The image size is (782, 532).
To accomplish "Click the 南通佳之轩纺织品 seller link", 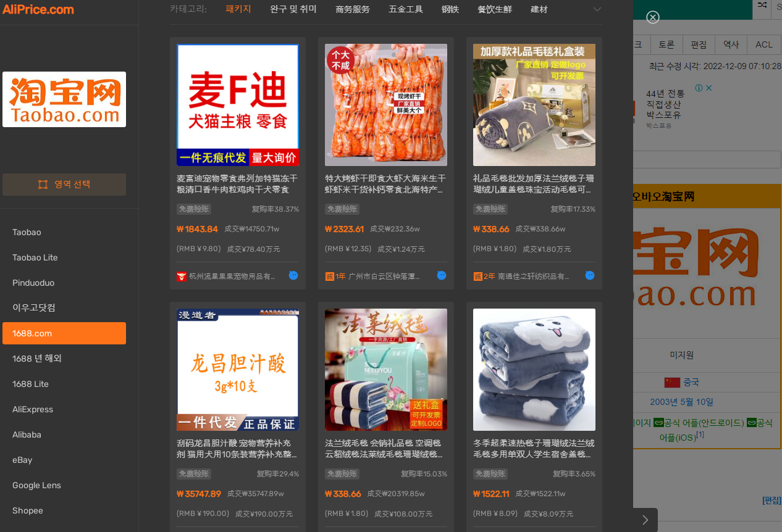I will (x=534, y=276).
